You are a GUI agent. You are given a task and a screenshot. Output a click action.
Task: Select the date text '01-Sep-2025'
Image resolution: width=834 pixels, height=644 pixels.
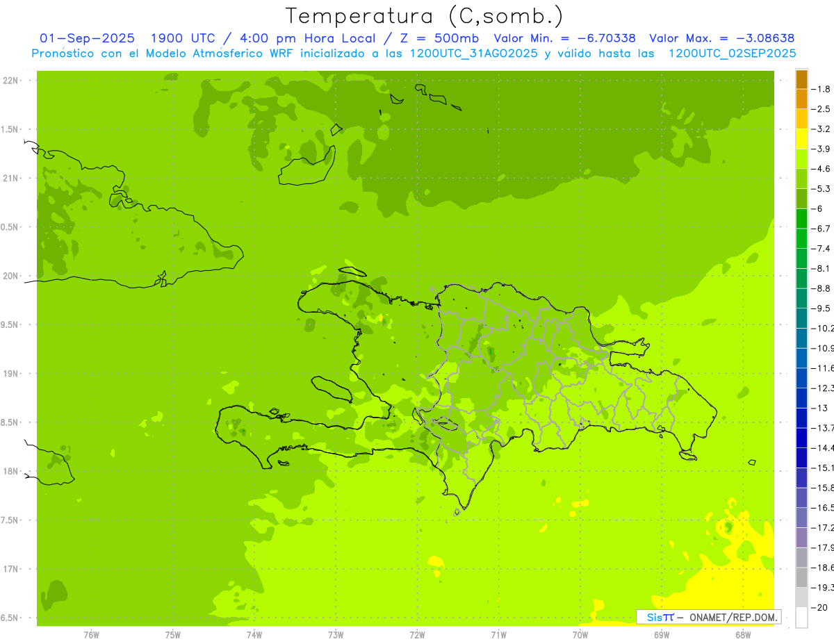[88, 38]
